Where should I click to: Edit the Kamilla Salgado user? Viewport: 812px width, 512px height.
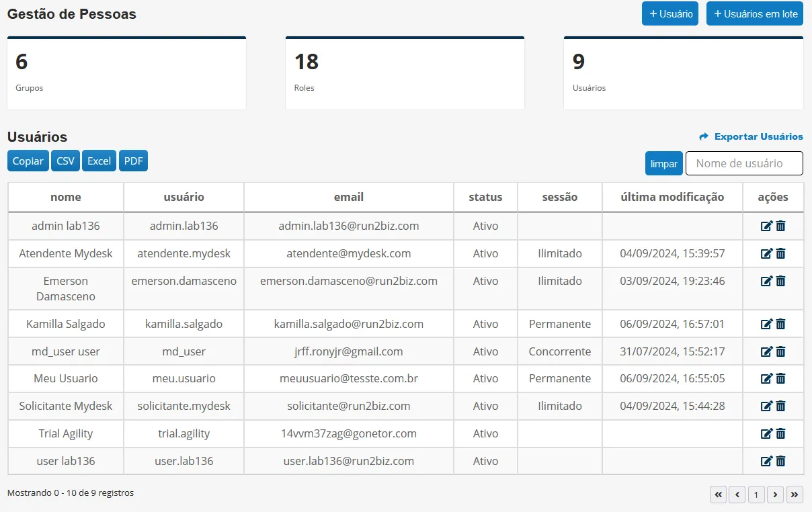tap(766, 324)
